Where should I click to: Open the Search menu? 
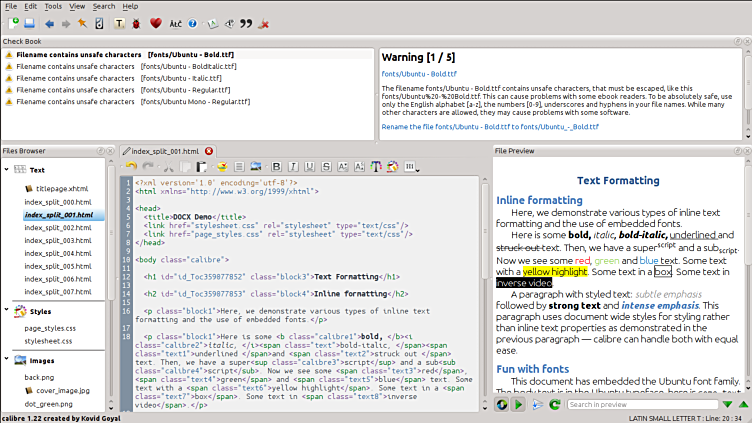(x=103, y=6)
